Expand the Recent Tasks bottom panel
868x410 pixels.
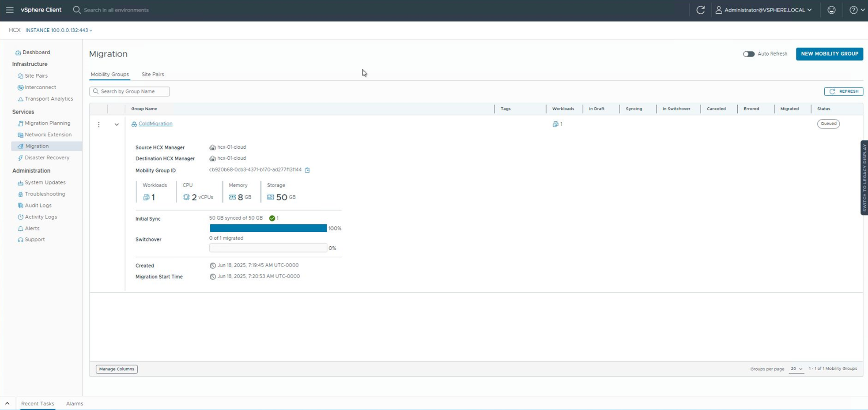pos(8,403)
